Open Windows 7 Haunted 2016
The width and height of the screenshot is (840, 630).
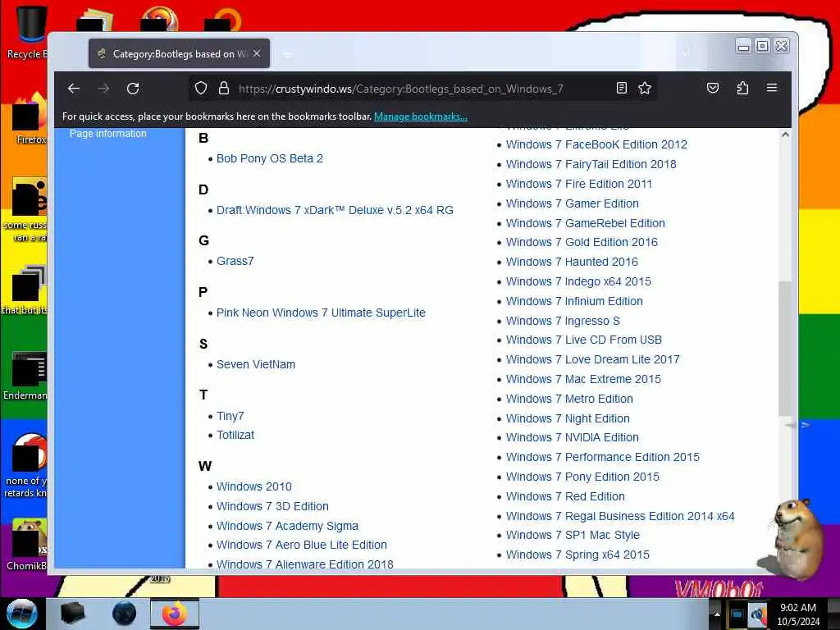point(572,262)
